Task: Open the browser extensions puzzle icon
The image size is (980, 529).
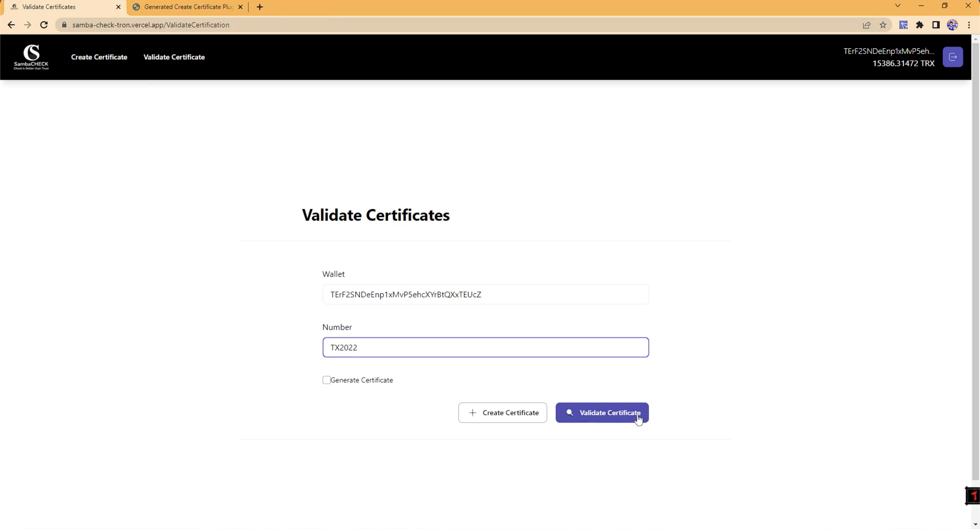Action: 920,25
